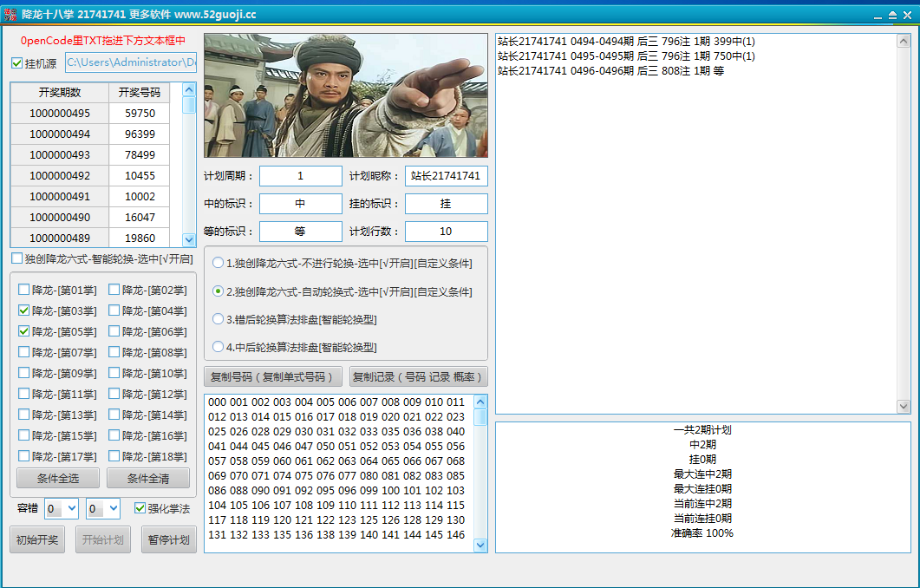Screen dimensions: 920x588
Task: Click lottery table scroll up arrow
Action: point(189,90)
